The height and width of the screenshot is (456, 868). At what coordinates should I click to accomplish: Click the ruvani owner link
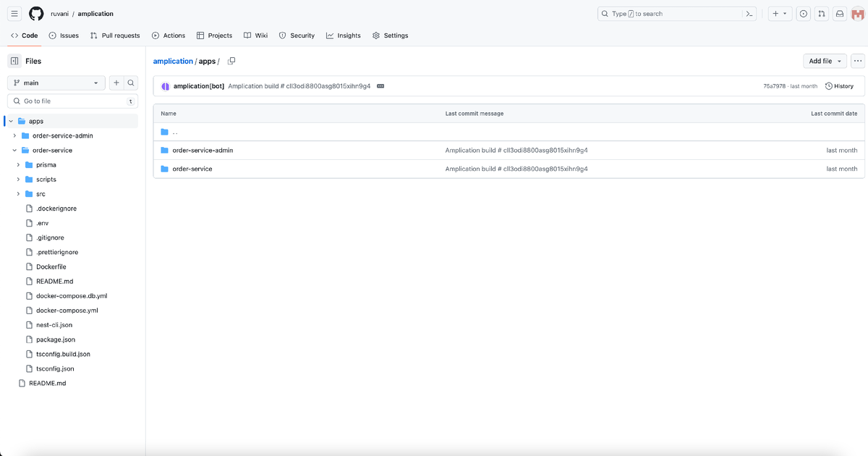(x=59, y=14)
